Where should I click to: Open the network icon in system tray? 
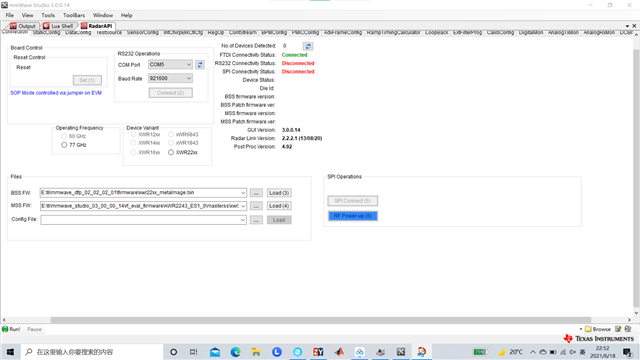(x=563, y=352)
